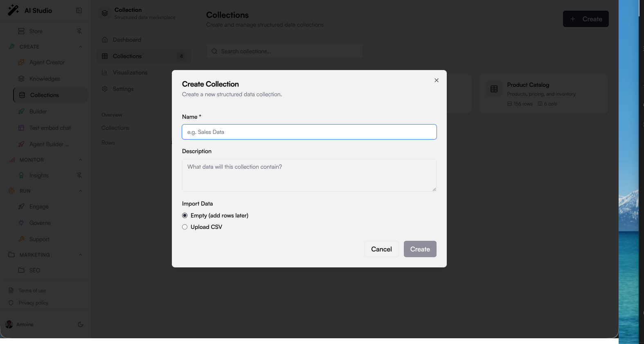Viewport: 644px width, 344px height.
Task: Click the AI Studio magic wand logo
Action: [x=13, y=10]
